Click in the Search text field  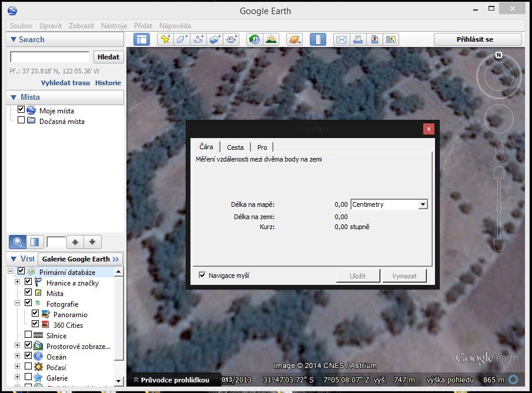(49, 57)
